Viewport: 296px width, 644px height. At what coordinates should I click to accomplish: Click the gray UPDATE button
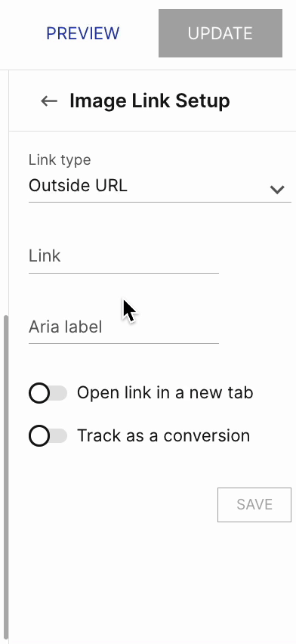[x=220, y=33]
